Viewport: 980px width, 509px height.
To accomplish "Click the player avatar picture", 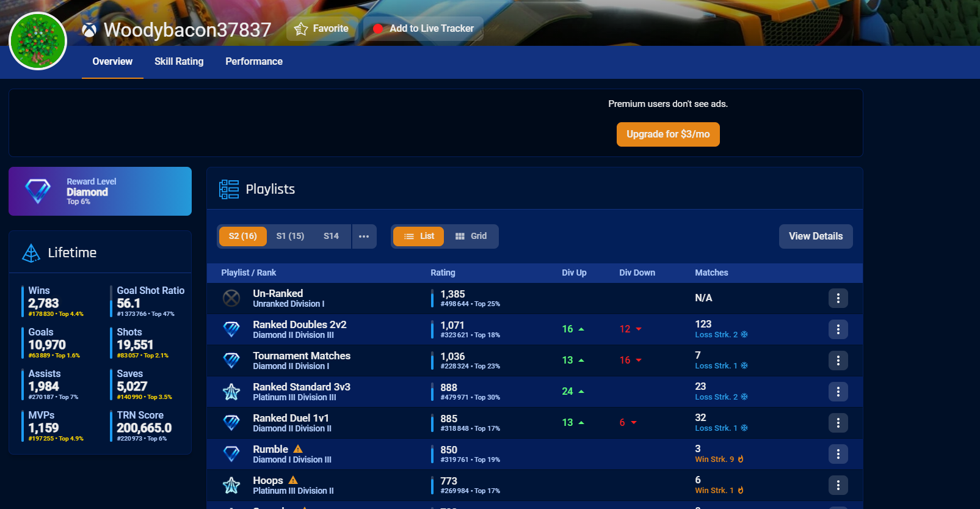I will tap(38, 41).
